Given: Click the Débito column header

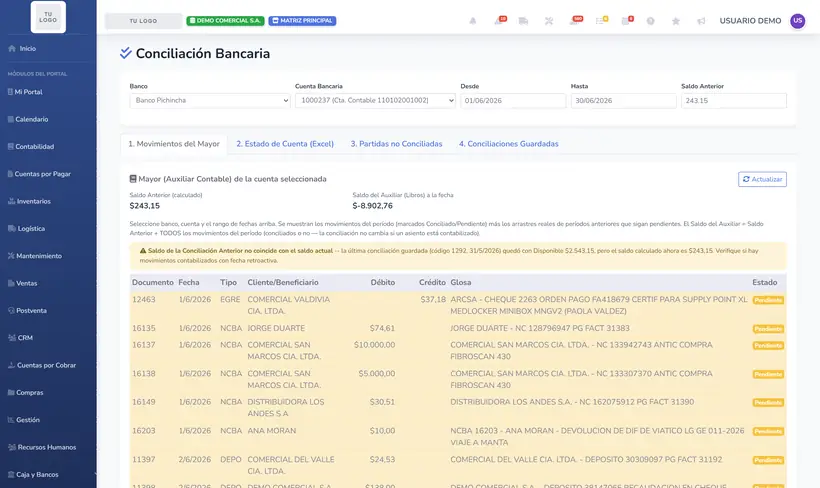Looking at the screenshot, I should (383, 282).
